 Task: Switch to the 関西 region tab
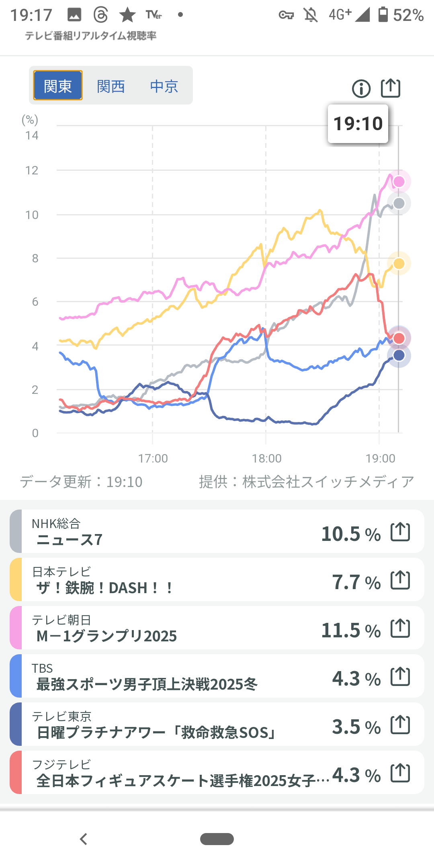(111, 86)
